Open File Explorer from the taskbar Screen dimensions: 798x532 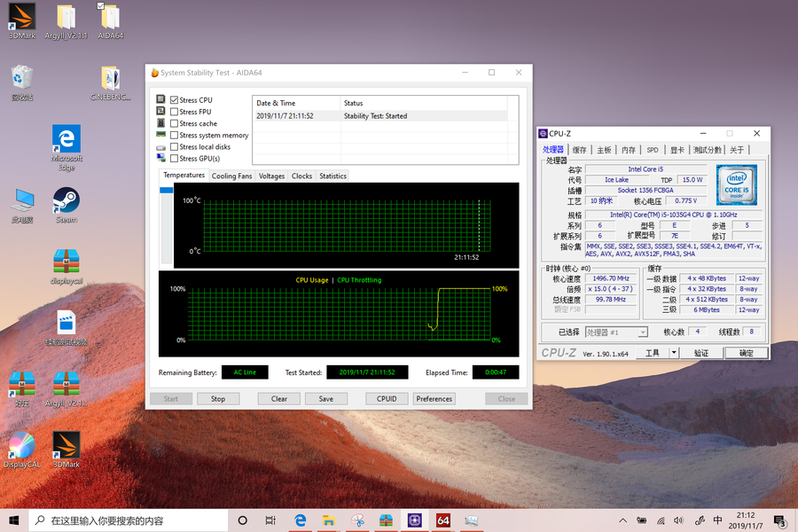point(329,520)
